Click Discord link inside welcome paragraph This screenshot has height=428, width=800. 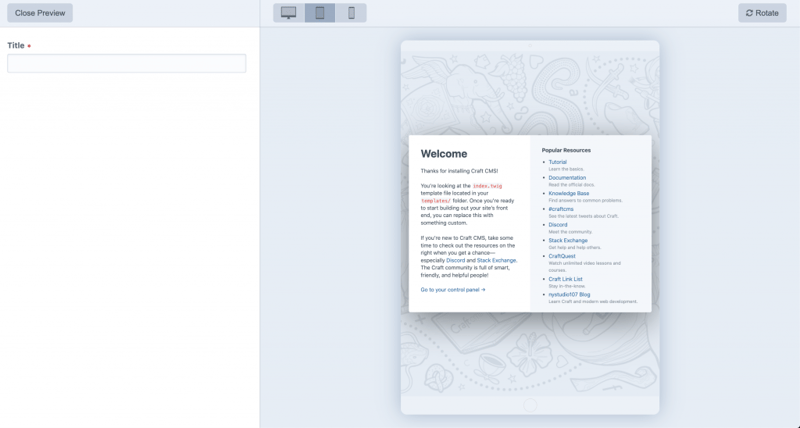pos(455,260)
